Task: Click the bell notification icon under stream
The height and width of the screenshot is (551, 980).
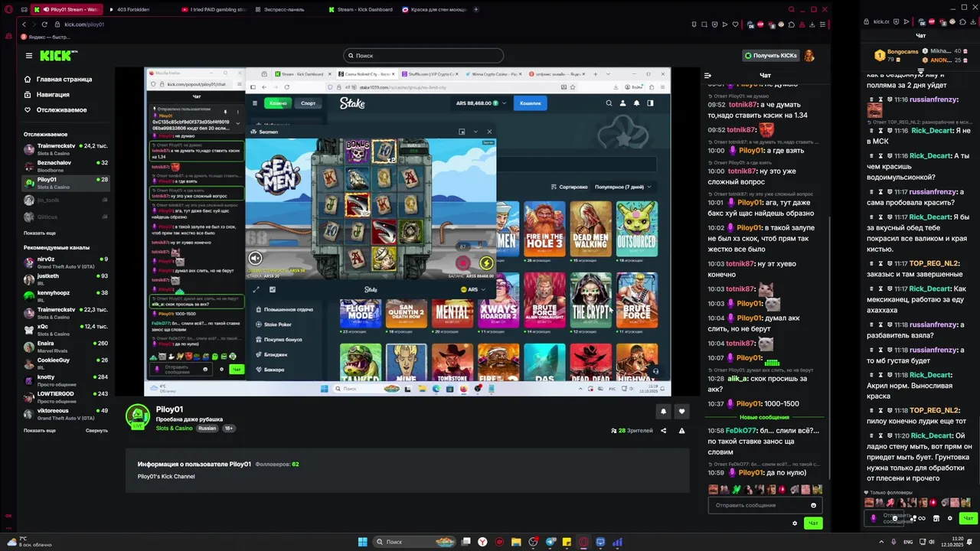Action: [x=663, y=411]
